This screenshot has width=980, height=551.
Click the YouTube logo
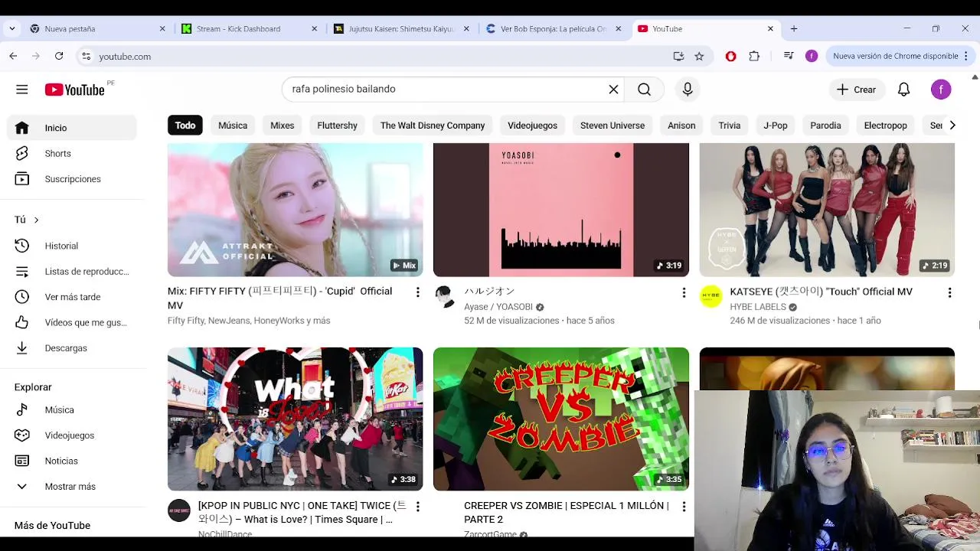[74, 90]
